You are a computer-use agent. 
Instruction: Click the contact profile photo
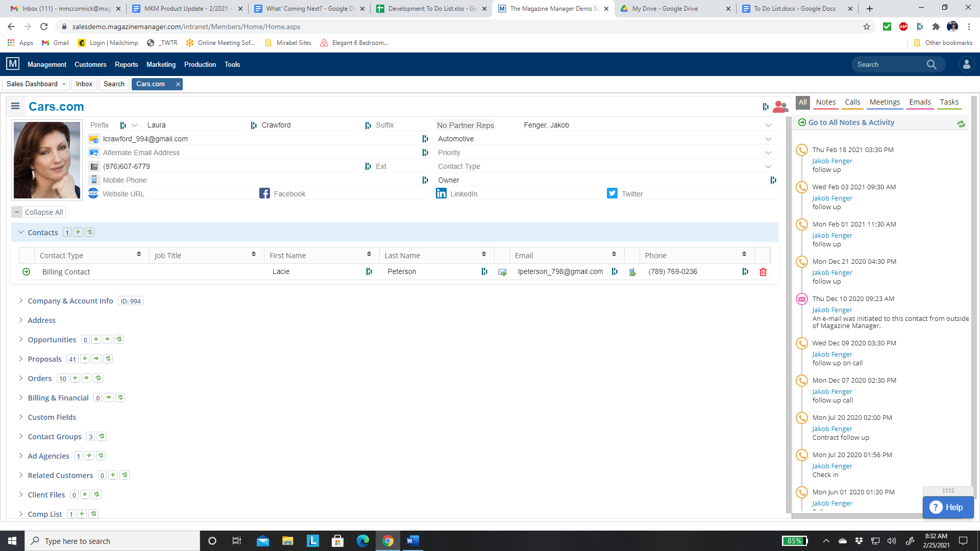(x=47, y=160)
